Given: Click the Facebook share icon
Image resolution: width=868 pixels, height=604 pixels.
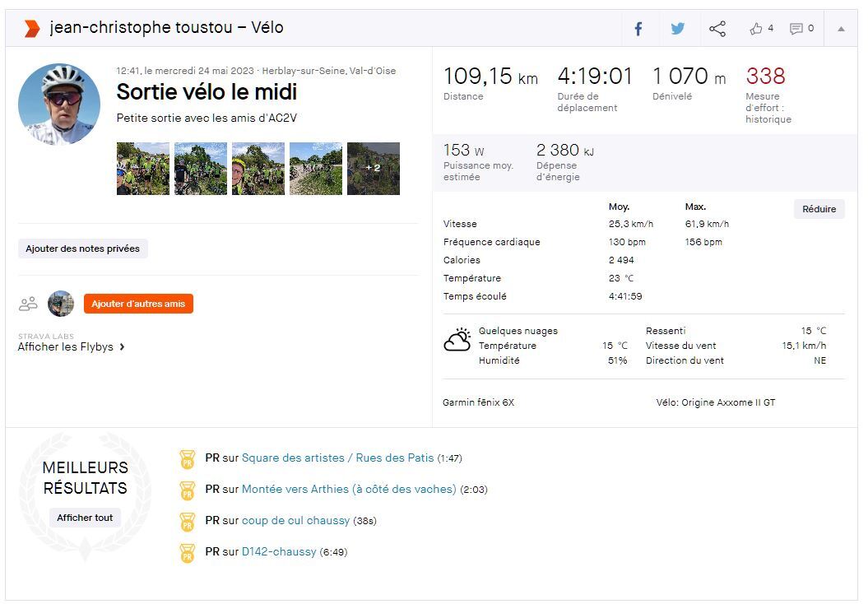Looking at the screenshot, I should pyautogui.click(x=638, y=29).
